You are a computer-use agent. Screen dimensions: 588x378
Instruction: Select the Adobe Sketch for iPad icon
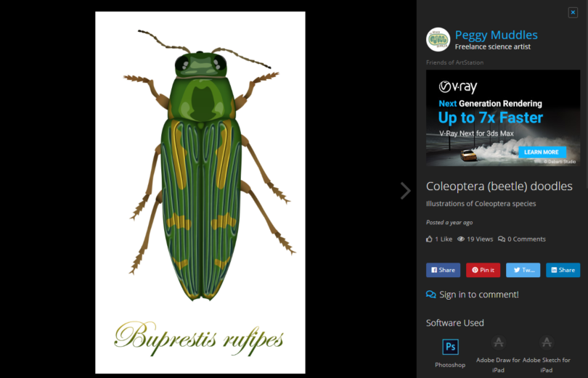tap(547, 342)
